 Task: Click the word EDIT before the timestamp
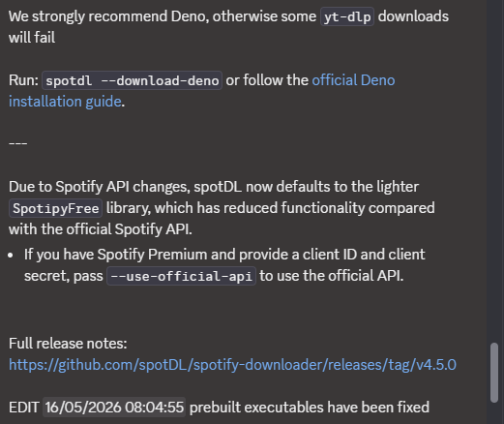[x=24, y=408]
